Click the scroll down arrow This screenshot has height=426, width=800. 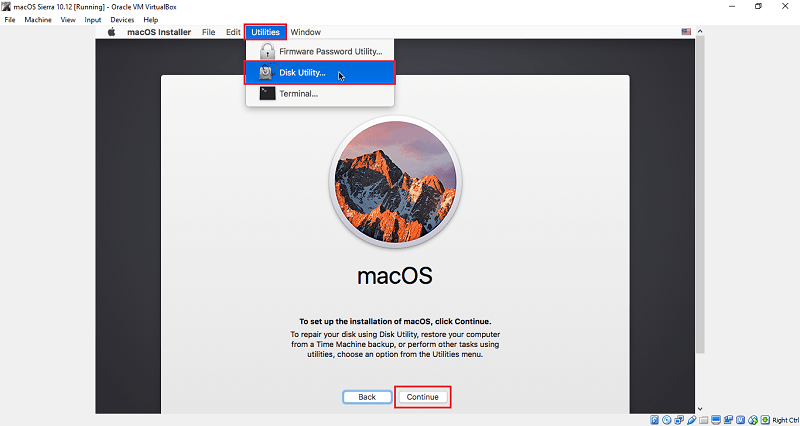click(701, 409)
